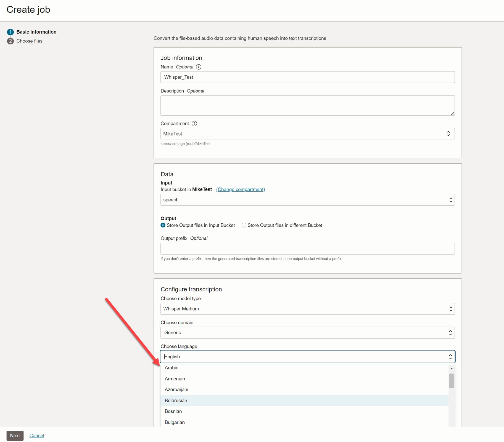Image resolution: width=504 pixels, height=442 pixels.
Task: Open the Choose domain Generic dropdown
Action: click(x=307, y=333)
